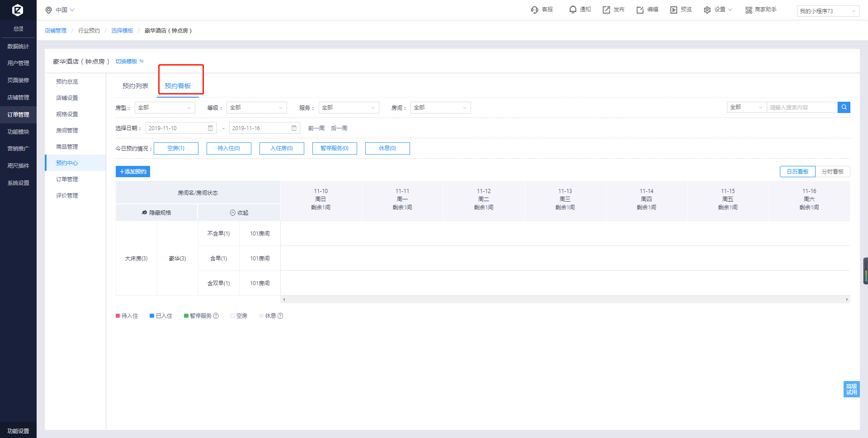The width and height of the screenshot is (868, 438).
Task: Click the help icon next to 暂停服务
Action: coord(216,316)
